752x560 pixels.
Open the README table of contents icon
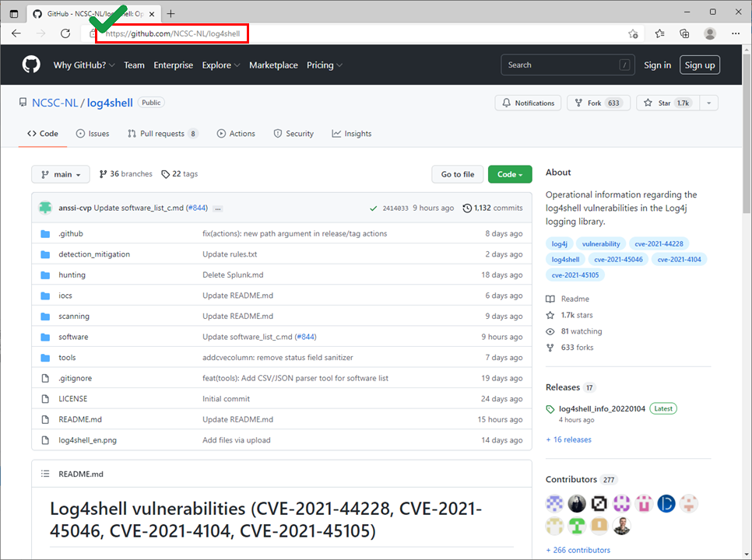coord(45,474)
